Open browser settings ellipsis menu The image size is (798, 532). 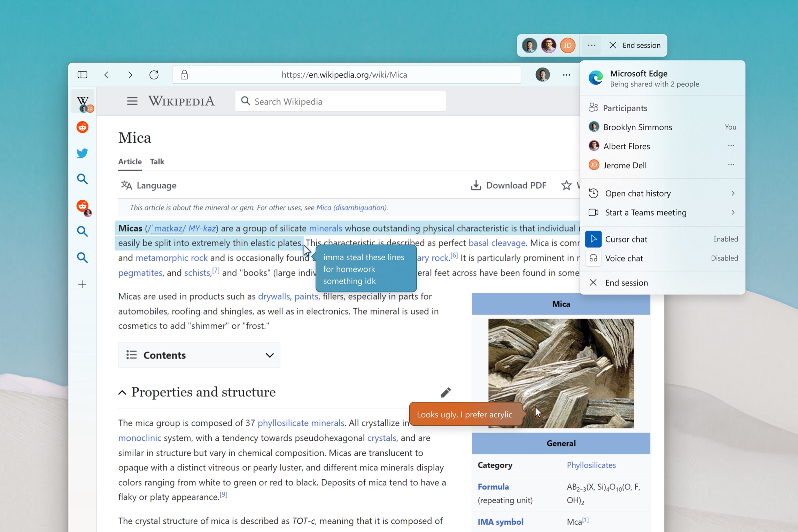click(x=567, y=75)
